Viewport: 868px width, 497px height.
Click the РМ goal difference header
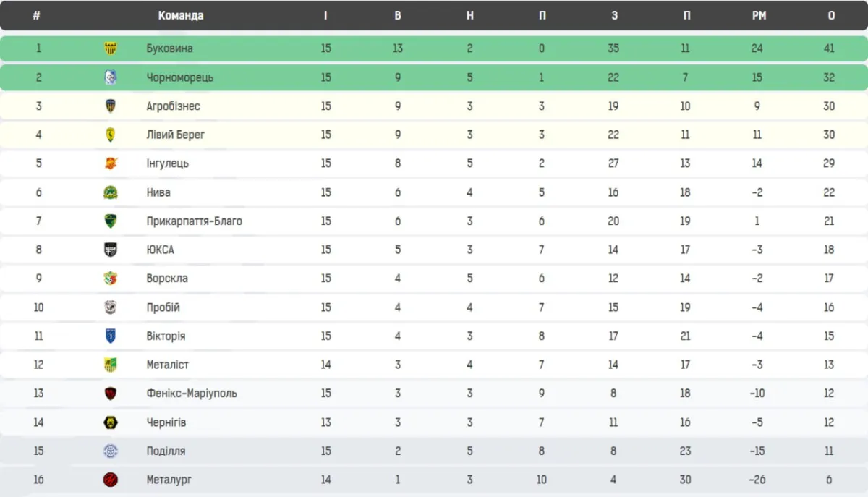coord(759,15)
